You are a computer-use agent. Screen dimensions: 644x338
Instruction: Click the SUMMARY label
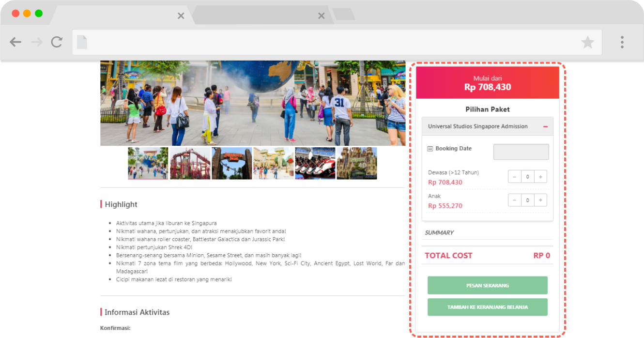(439, 233)
